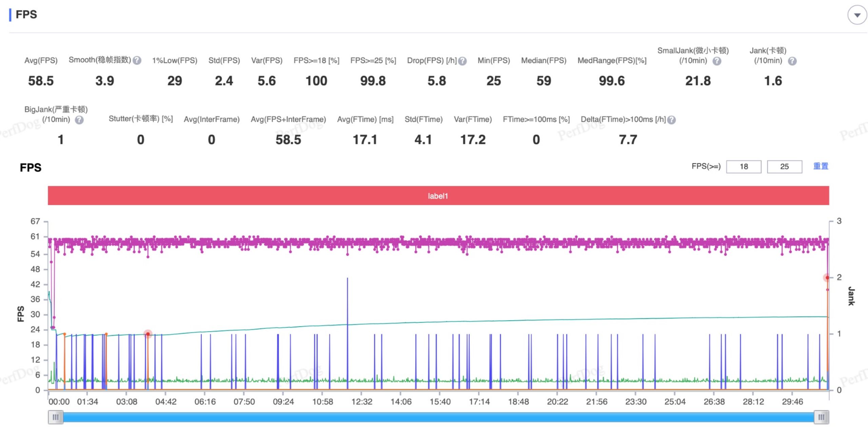This screenshot has height=427, width=868.
Task: Open help icon for Jank(卡顿) /10min
Action: tap(792, 61)
